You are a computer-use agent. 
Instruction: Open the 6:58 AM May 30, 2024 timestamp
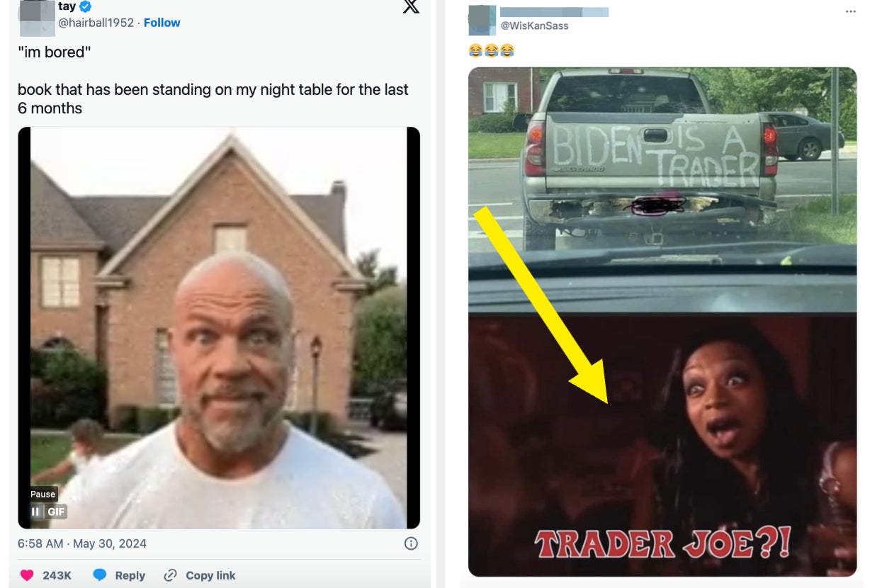(x=82, y=543)
